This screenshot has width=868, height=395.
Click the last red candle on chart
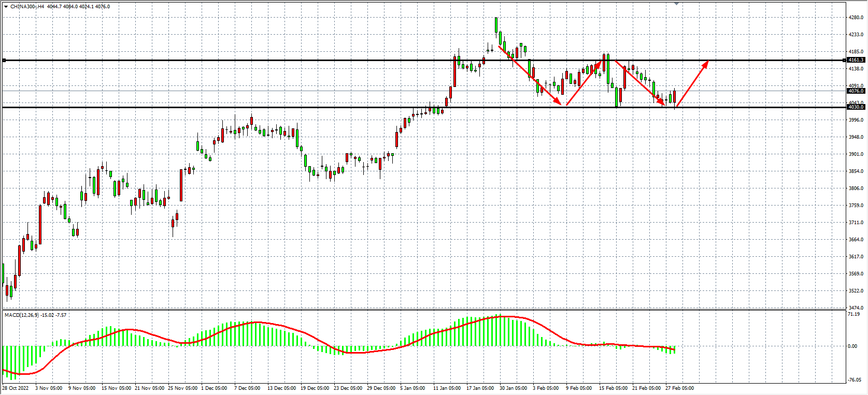[674, 97]
